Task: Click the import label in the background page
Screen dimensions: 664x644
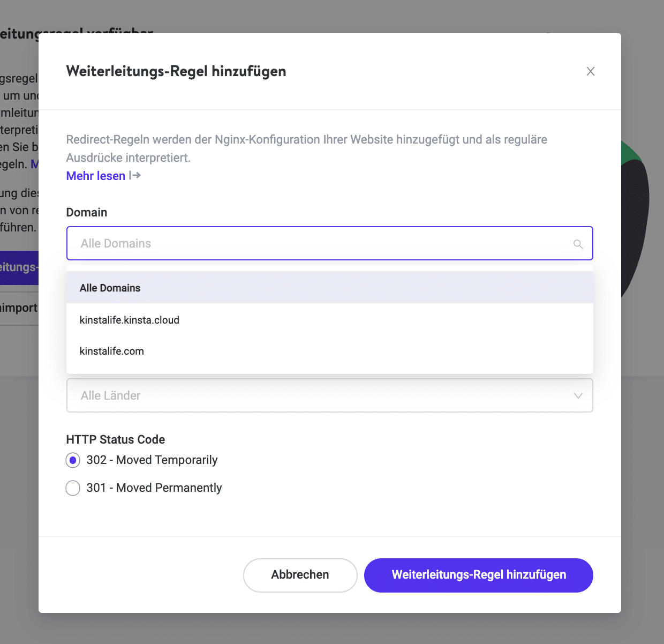Action: point(19,308)
